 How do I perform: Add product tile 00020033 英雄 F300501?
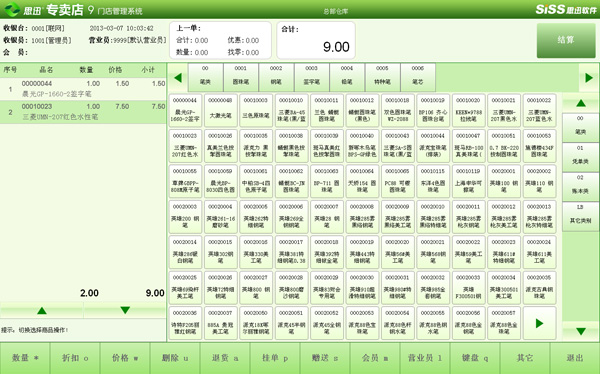pyautogui.click(x=468, y=287)
